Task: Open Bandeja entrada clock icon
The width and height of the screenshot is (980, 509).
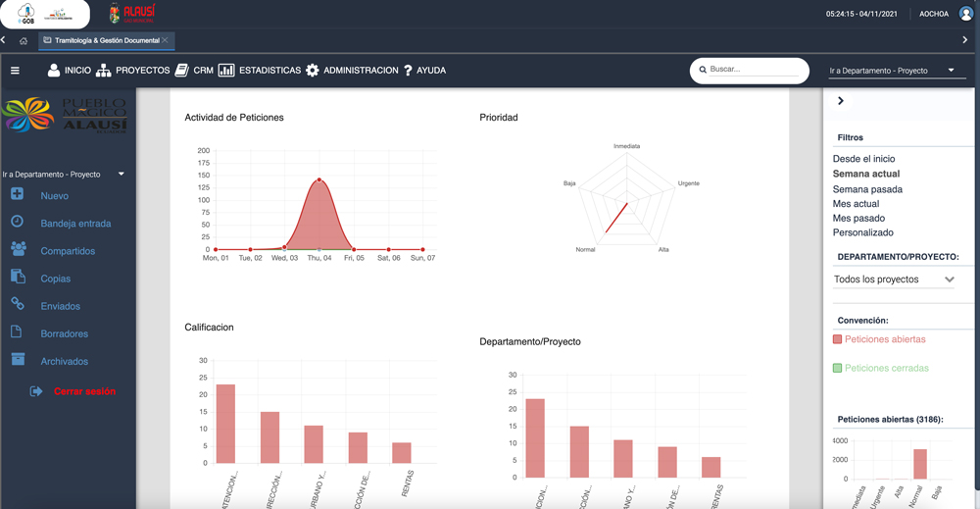Action: pos(18,223)
